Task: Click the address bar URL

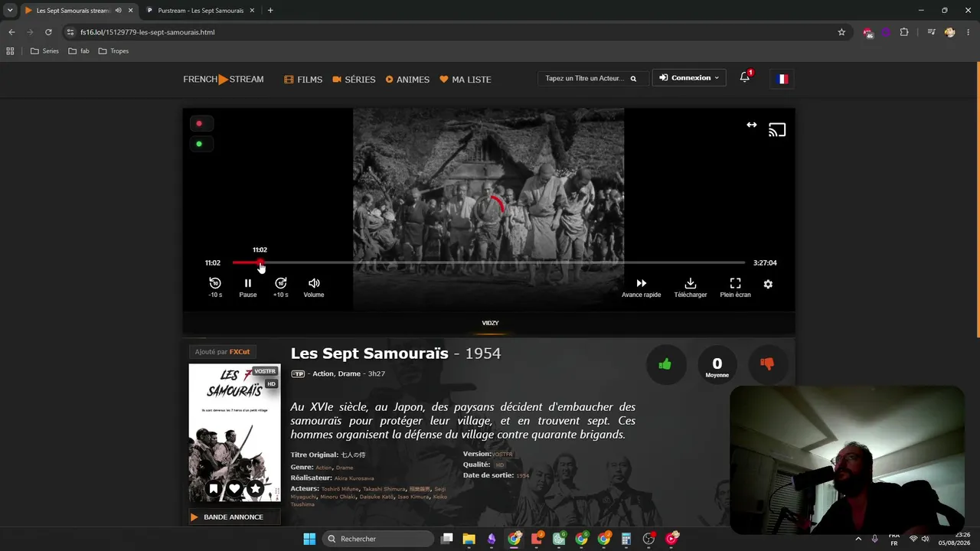Action: pos(148,32)
